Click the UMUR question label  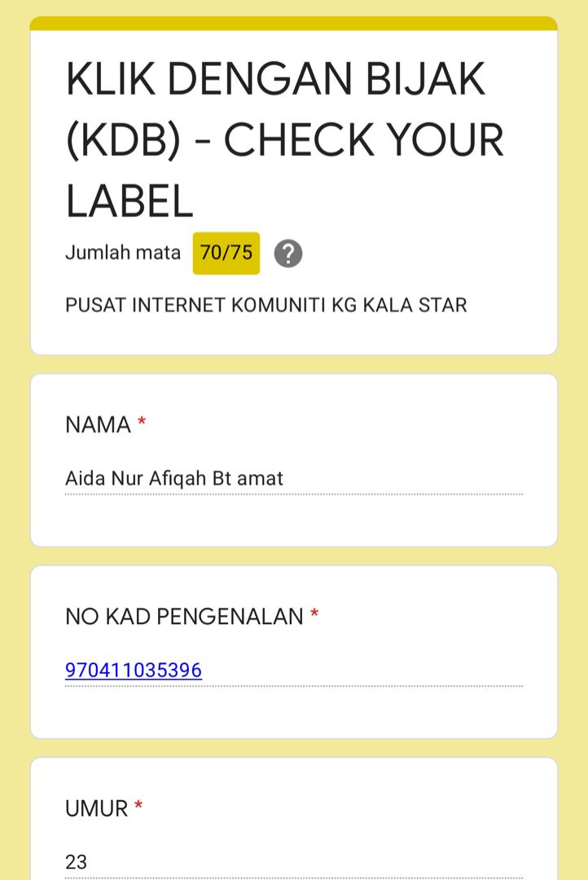point(96,808)
